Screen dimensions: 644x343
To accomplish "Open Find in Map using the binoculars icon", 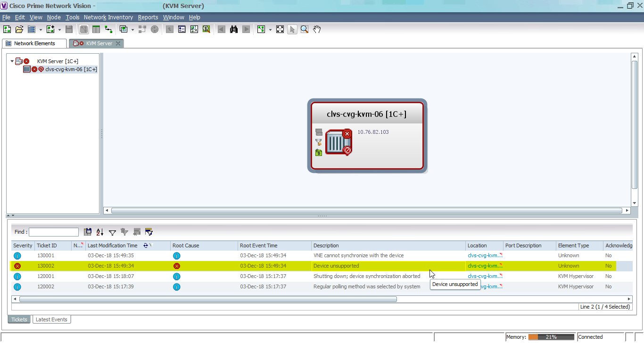I will [x=233, y=29].
